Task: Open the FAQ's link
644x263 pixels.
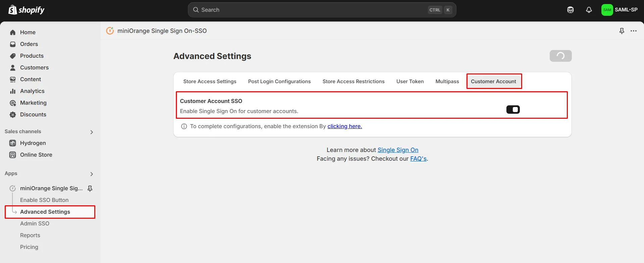Action: (418, 159)
